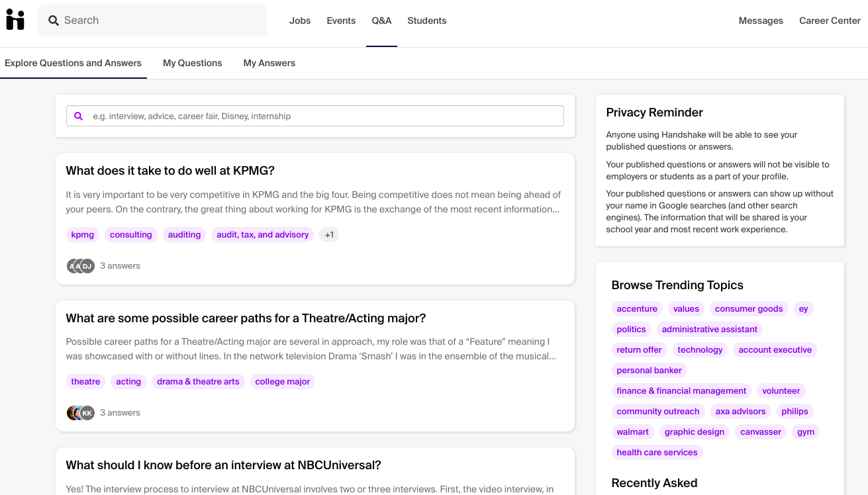Select the college major tag
The height and width of the screenshot is (495, 868).
(x=283, y=381)
